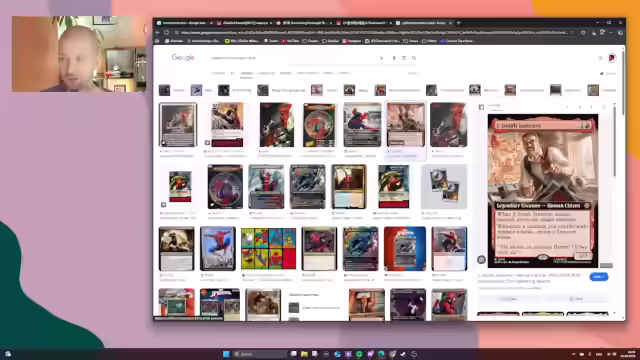Click the Lens icon on the preview image
This screenshot has width=640, height=360.
(x=481, y=259)
